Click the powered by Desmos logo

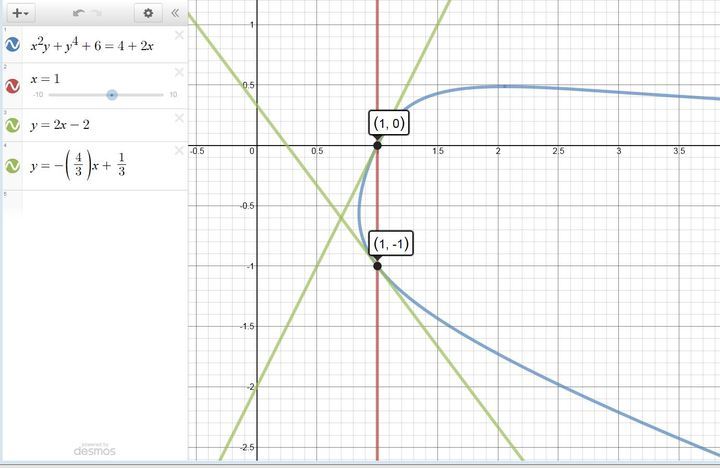coord(94,449)
